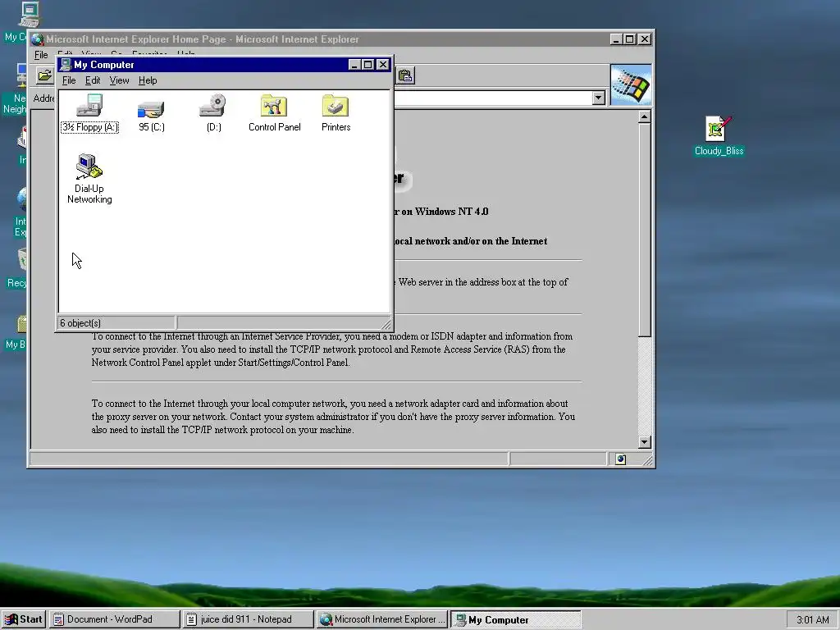Click the Internet Explorer vertical scrollbar thumb

[645, 231]
